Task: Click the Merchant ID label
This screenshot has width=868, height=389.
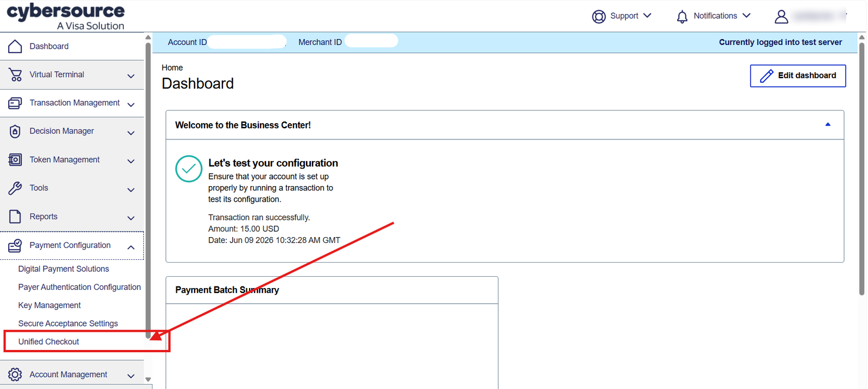Action: click(x=320, y=42)
